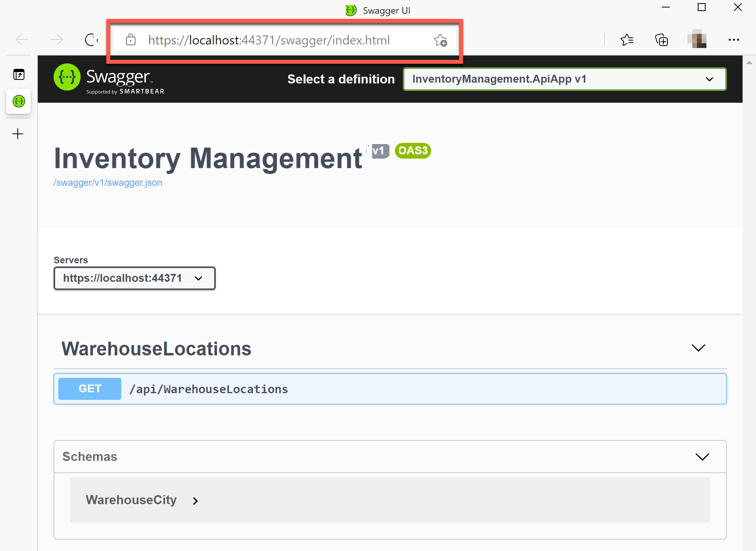Click the browser collections icon

[x=661, y=40]
